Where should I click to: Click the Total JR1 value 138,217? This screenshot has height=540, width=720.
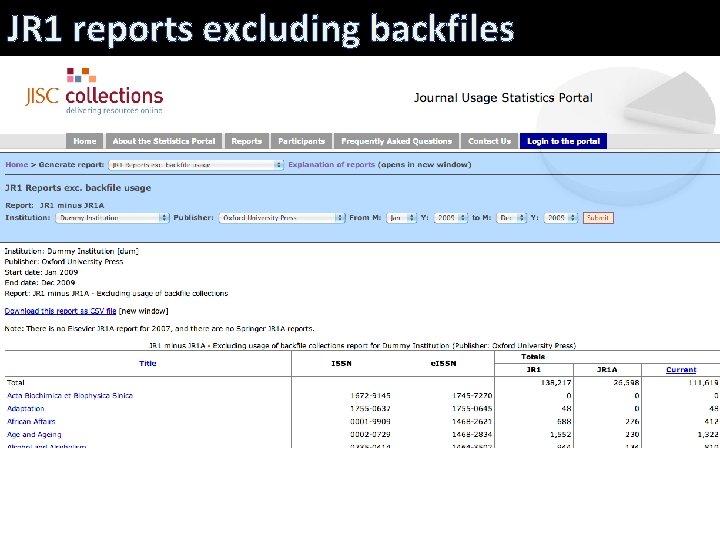click(x=556, y=382)
